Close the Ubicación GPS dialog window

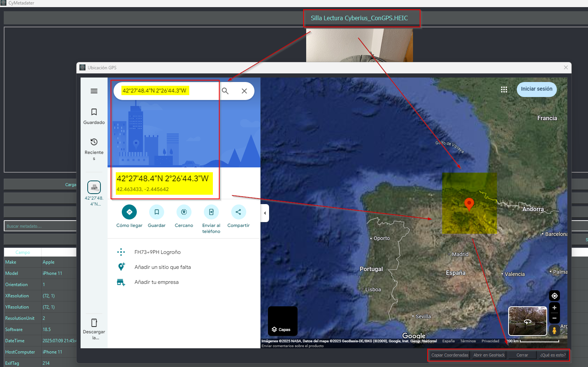click(x=566, y=67)
